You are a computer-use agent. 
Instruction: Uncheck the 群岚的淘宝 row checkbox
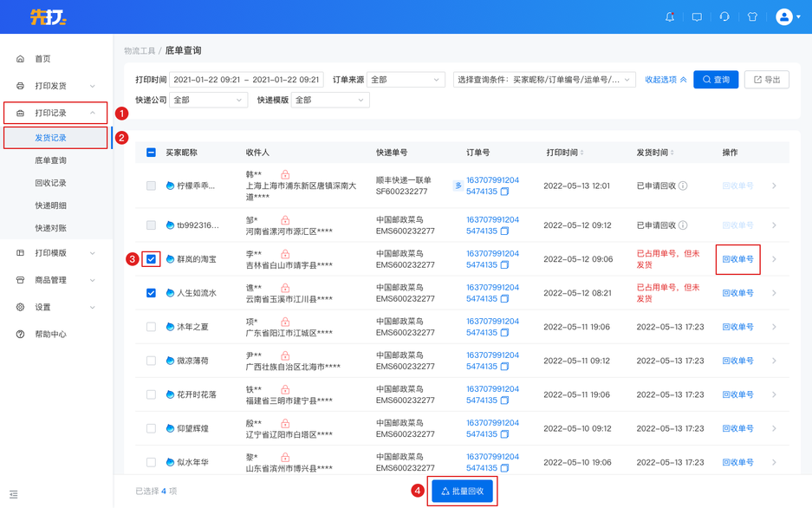[x=151, y=259]
